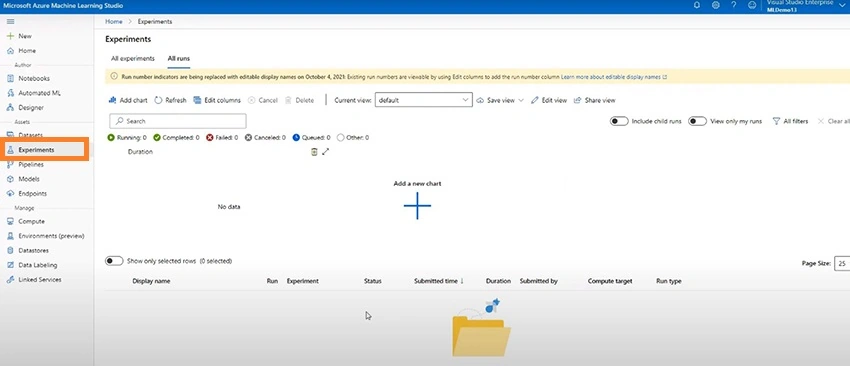Click the help question mark icon

[733, 5]
